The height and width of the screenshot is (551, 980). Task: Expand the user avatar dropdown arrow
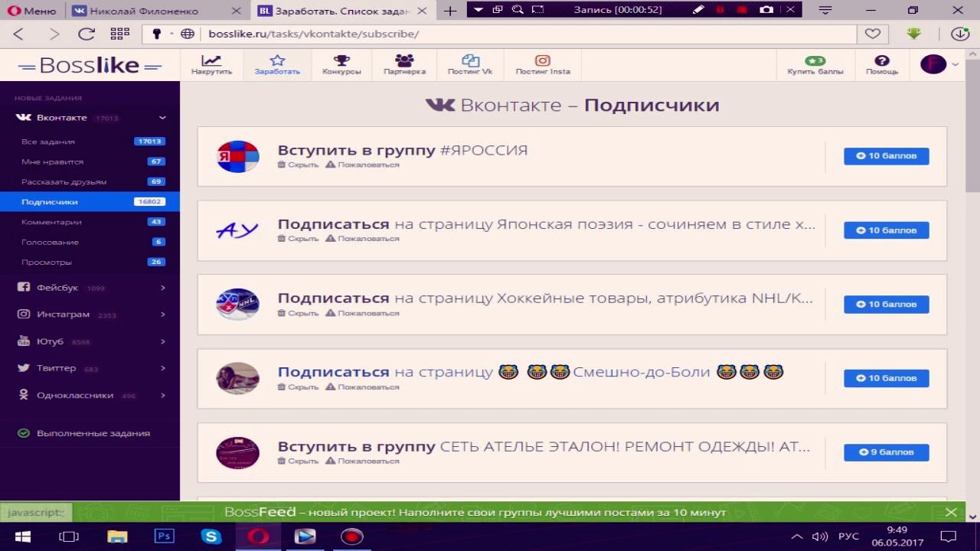[x=955, y=65]
